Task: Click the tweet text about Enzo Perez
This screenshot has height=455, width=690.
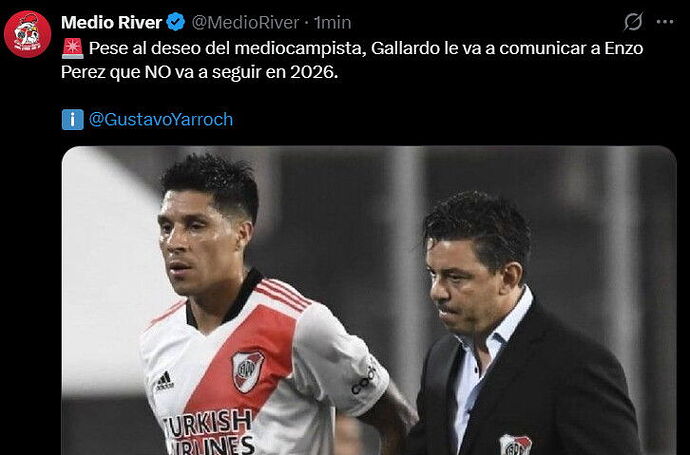Action: tap(352, 60)
